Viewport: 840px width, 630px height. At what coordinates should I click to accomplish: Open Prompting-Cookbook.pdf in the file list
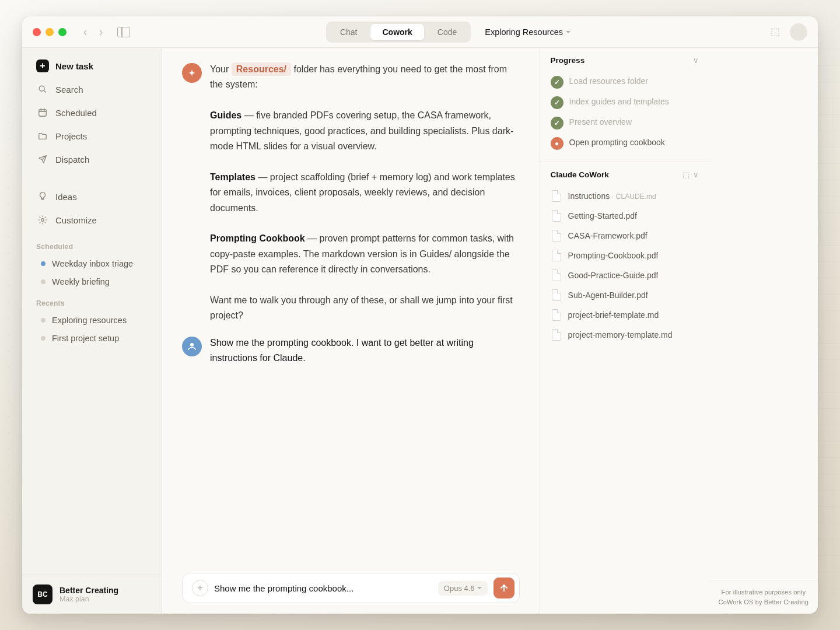pos(612,256)
